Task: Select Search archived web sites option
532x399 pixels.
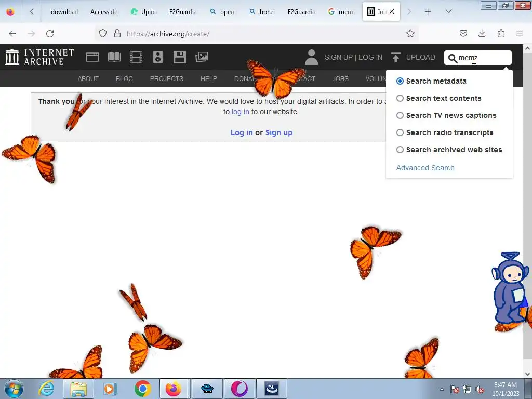Action: click(400, 150)
